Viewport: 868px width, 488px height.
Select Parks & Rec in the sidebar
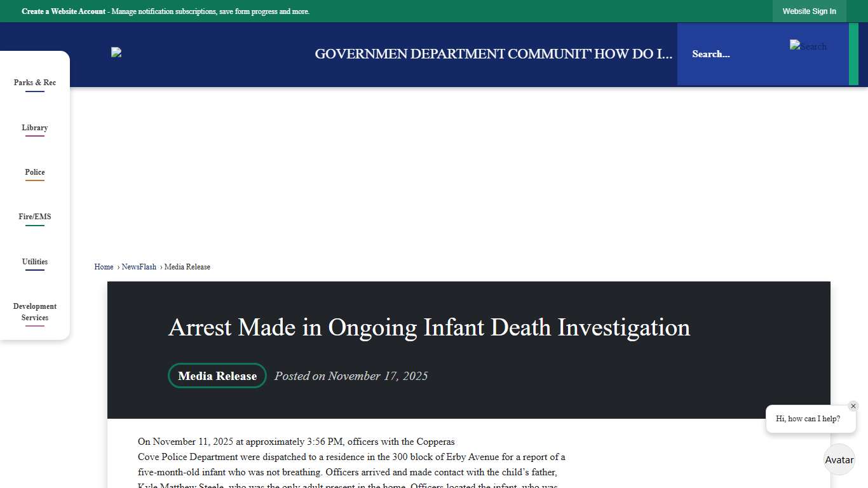coord(35,83)
